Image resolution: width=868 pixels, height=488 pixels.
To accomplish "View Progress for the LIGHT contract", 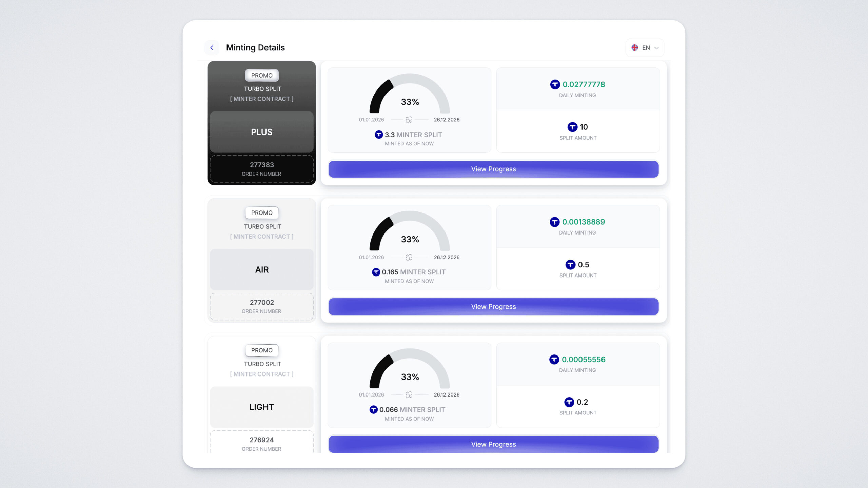I will coord(493,444).
